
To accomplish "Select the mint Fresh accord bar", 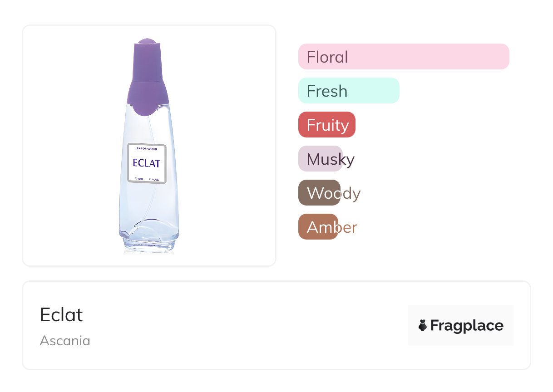I will pos(348,91).
